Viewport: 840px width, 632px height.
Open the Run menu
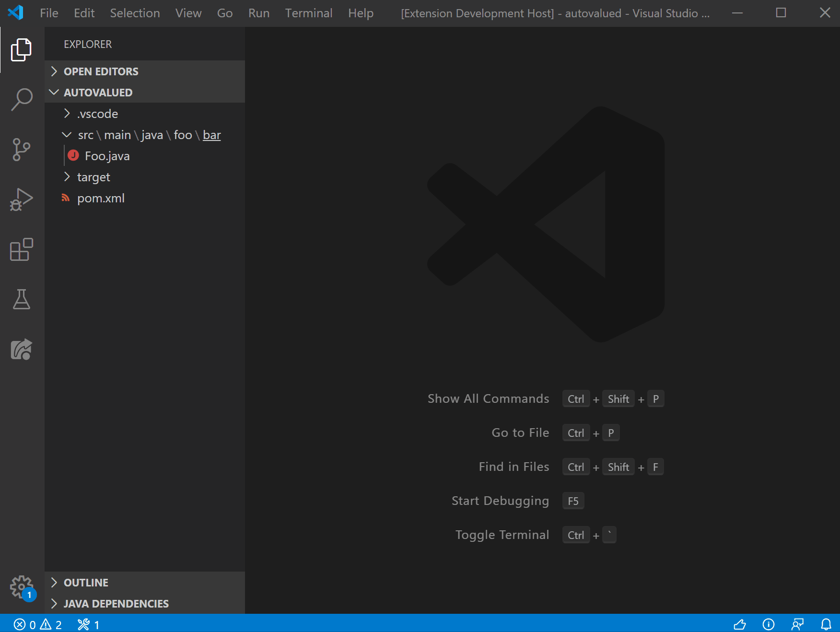pos(258,13)
